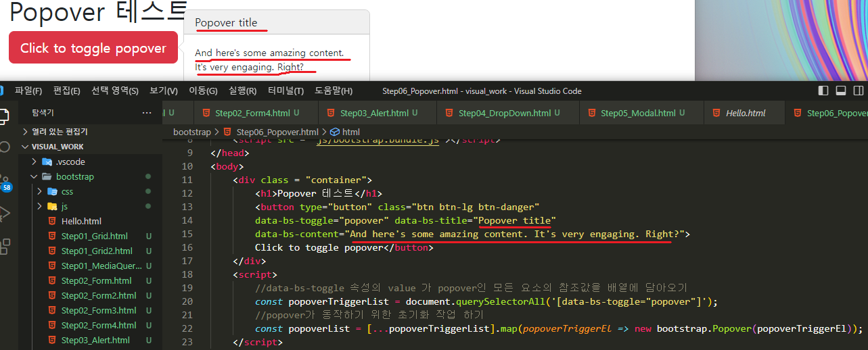Switch to the Step02_Form4.html editor tab
868x350 pixels.
click(x=256, y=113)
